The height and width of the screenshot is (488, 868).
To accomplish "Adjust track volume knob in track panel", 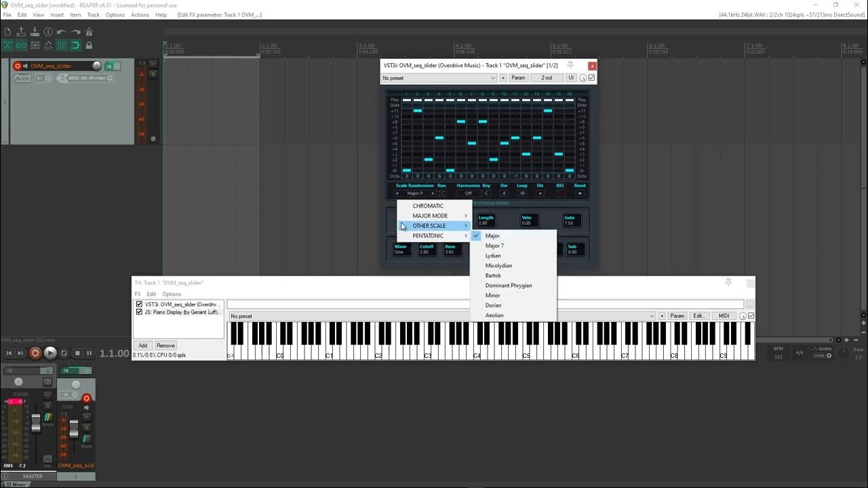I will tap(97, 66).
